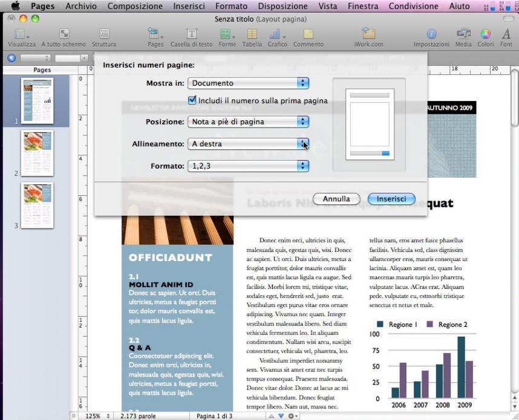519x420 pixels.
Task: Open the Archivio menu
Action: pos(81,6)
